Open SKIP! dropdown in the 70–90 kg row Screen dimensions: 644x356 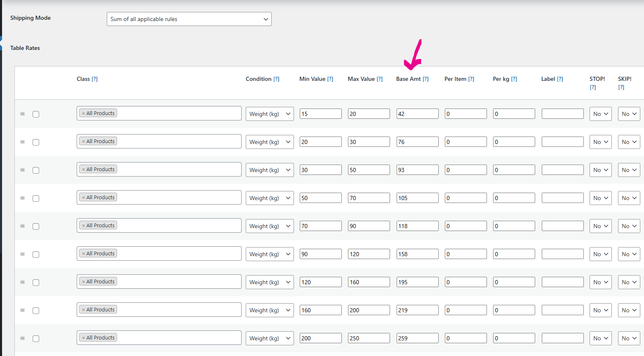point(629,226)
